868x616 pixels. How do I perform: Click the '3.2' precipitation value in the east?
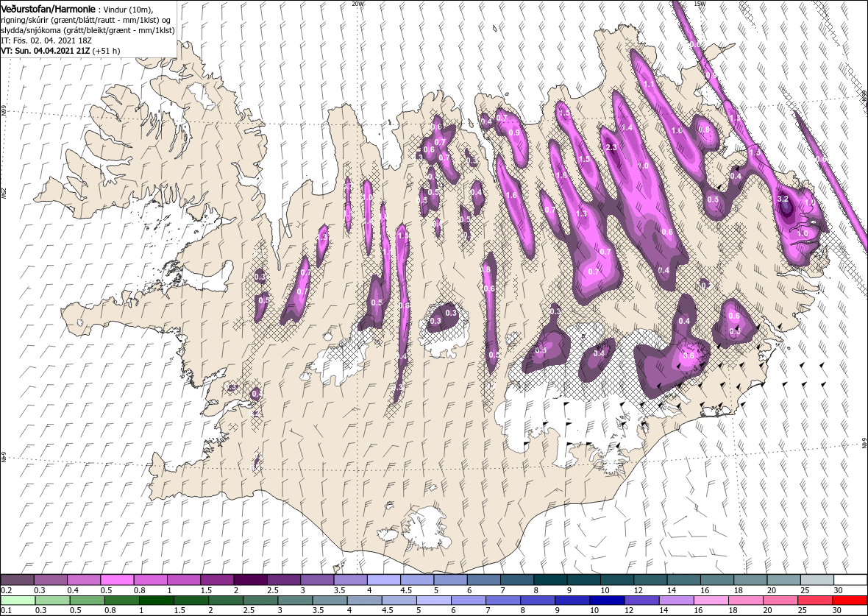click(x=783, y=199)
